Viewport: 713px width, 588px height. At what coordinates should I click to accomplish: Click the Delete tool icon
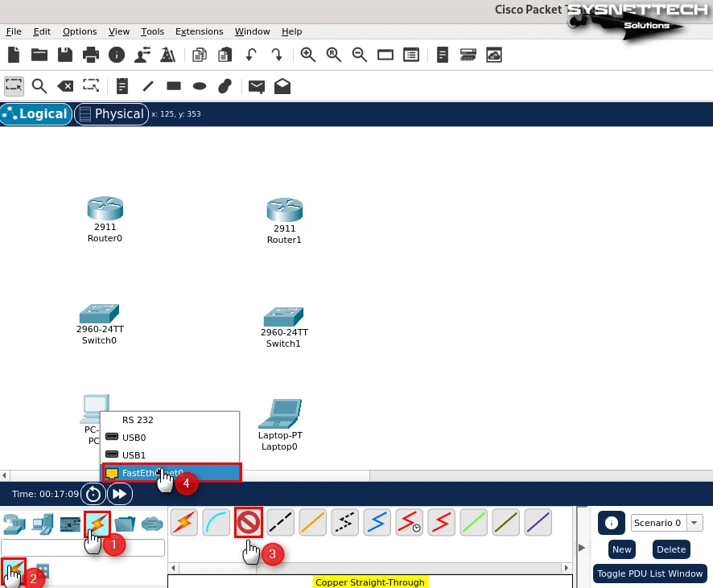point(65,86)
